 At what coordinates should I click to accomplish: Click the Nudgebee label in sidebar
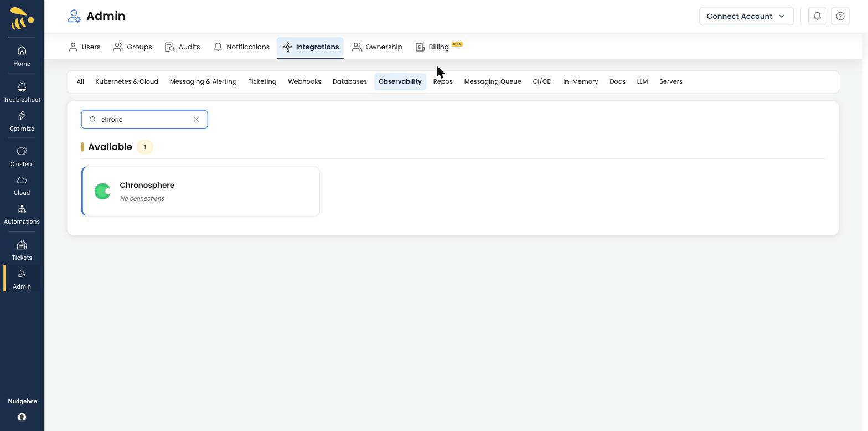coord(22,401)
